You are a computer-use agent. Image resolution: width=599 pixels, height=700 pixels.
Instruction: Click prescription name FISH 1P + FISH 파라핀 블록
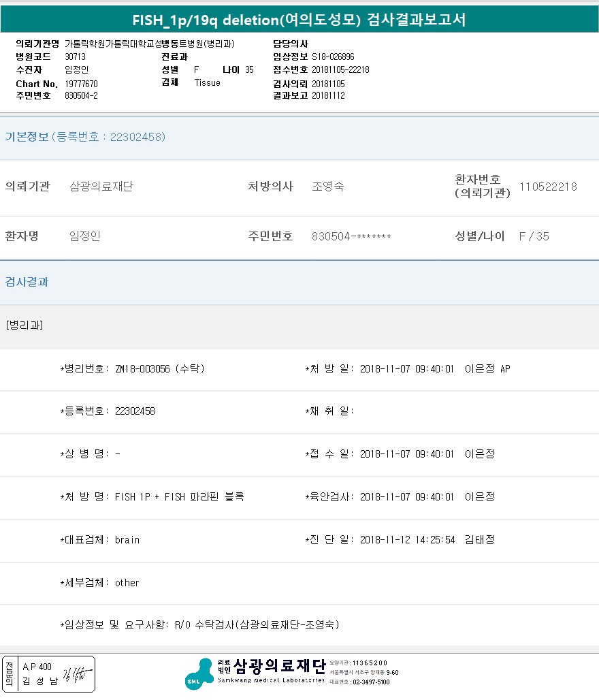(180, 497)
